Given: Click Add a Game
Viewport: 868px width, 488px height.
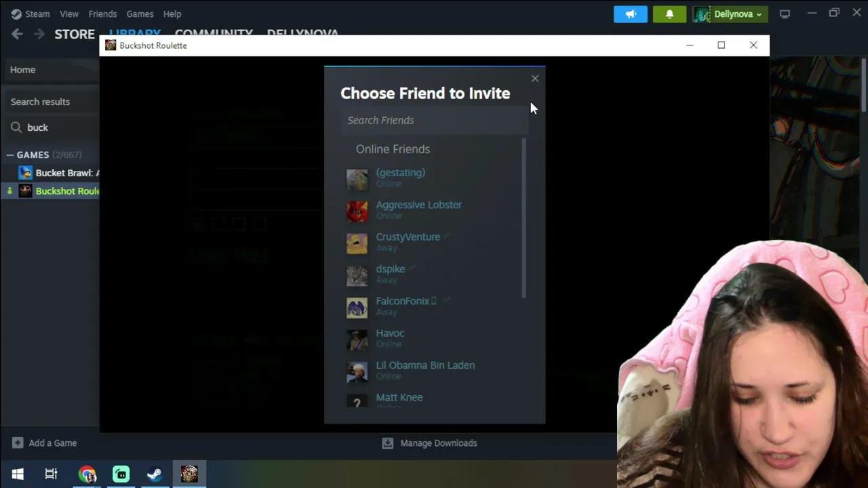Looking at the screenshot, I should point(45,443).
